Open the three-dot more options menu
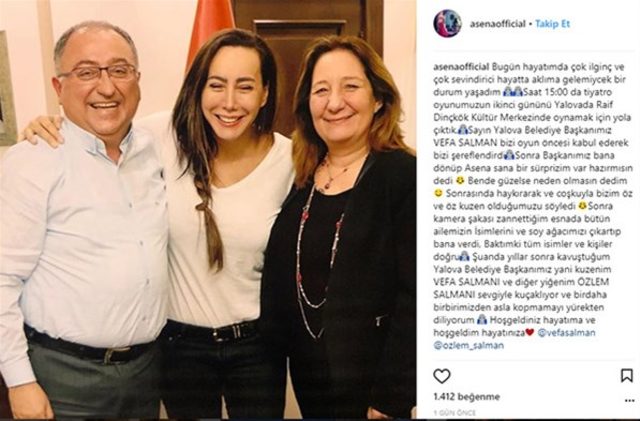The width and height of the screenshot is (640, 421). click(x=629, y=401)
